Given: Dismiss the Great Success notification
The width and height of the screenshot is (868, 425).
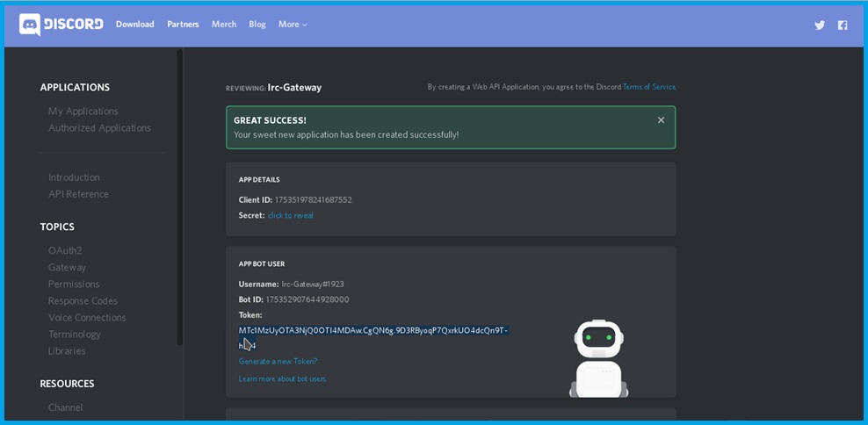Looking at the screenshot, I should (x=661, y=120).
